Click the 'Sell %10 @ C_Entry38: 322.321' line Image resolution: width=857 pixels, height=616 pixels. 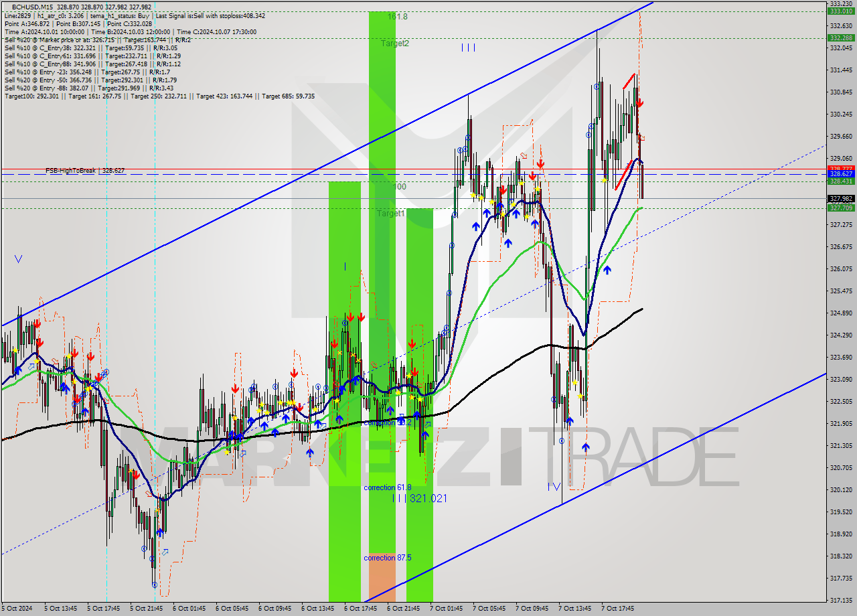click(90, 48)
